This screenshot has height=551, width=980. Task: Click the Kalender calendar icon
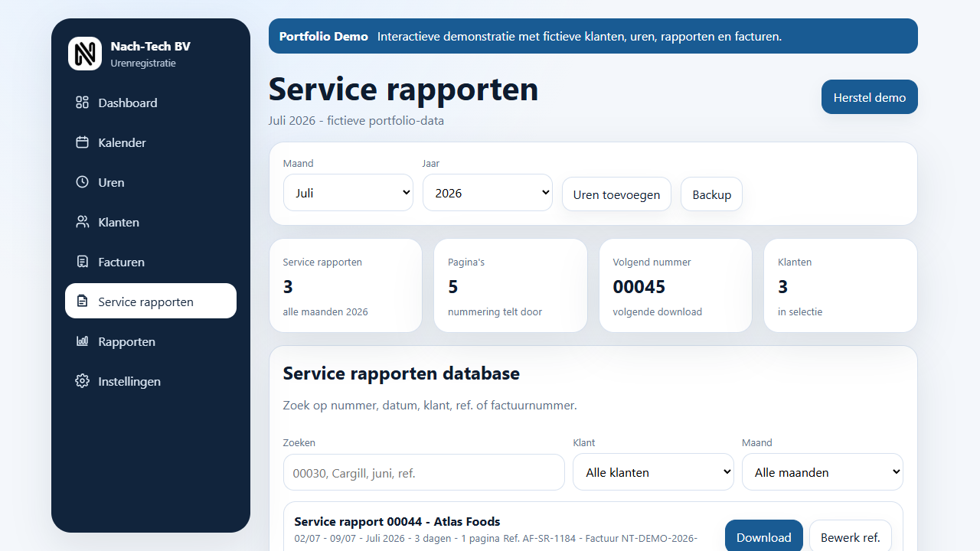(x=82, y=142)
